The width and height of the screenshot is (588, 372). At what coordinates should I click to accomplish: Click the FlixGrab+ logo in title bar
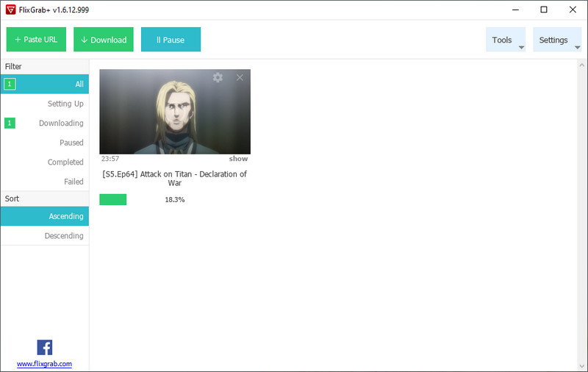(10, 10)
